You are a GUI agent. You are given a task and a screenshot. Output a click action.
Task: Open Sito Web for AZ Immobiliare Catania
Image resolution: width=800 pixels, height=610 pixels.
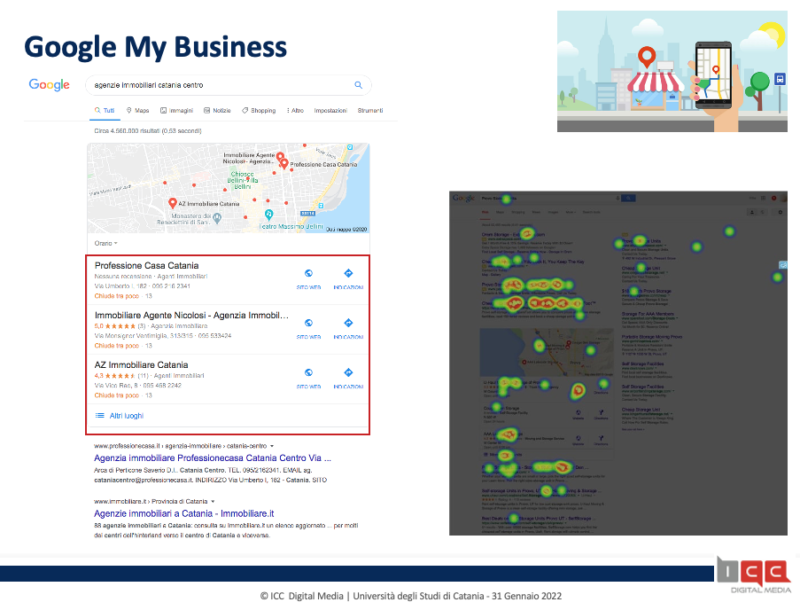coord(309,377)
